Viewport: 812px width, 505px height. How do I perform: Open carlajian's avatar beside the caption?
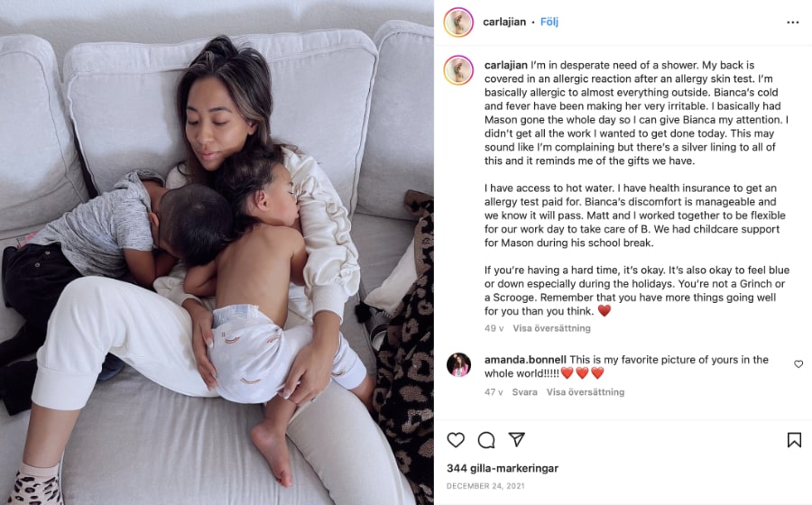[458, 69]
